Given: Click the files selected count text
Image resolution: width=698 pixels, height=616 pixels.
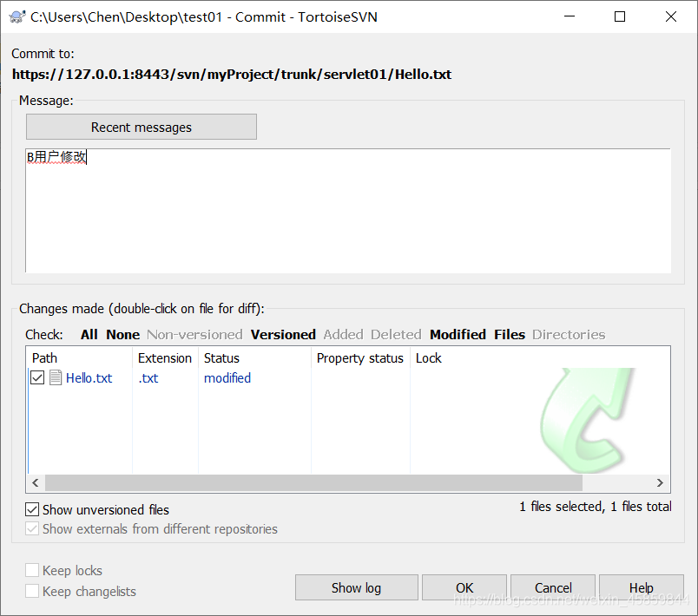Looking at the screenshot, I should point(596,507).
